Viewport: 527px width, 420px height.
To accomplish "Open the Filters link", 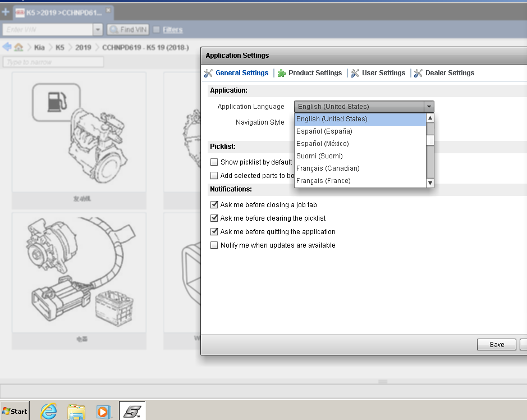I will 172,30.
